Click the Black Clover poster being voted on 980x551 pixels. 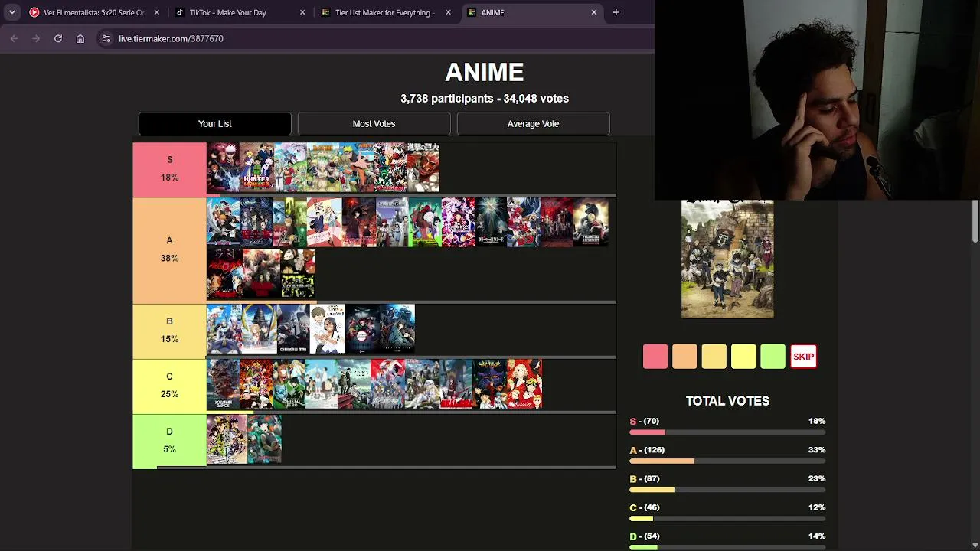[727, 259]
